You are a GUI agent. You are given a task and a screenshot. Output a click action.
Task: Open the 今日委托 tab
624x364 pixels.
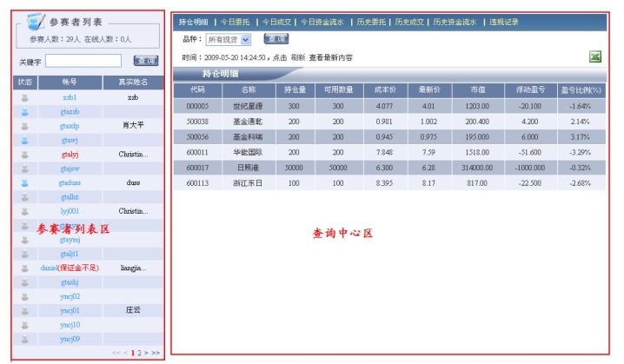pyautogui.click(x=235, y=22)
